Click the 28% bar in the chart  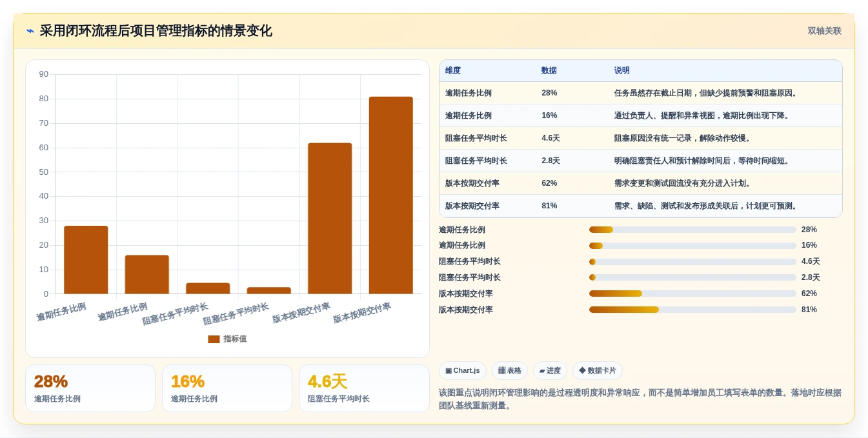pyautogui.click(x=86, y=260)
